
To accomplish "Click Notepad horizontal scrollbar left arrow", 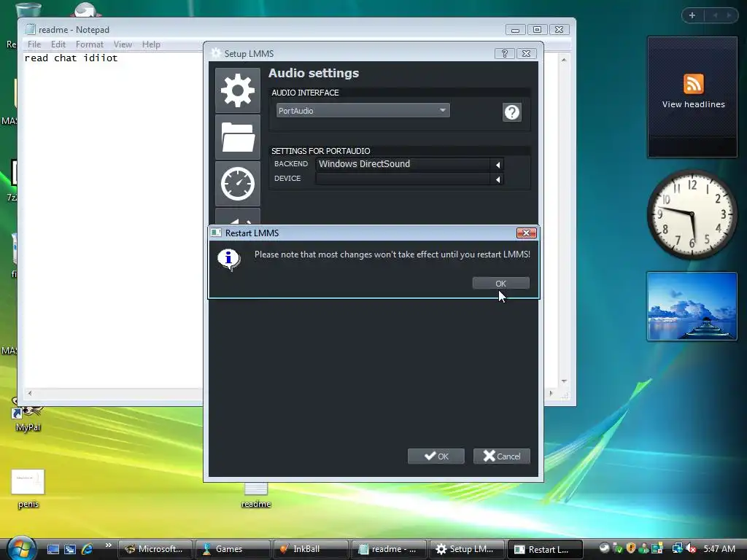I will [x=30, y=393].
